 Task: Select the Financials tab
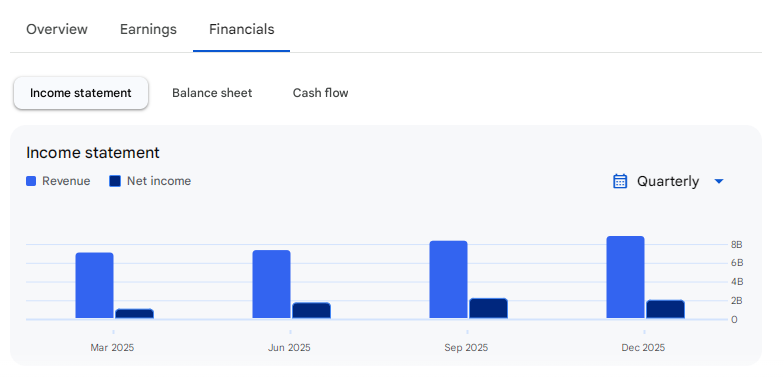coord(242,30)
